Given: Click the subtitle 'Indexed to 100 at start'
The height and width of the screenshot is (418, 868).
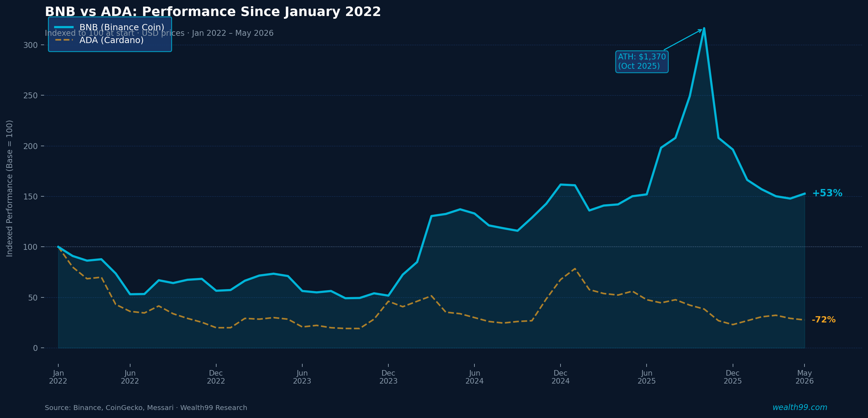Looking at the screenshot, I should point(90,33).
